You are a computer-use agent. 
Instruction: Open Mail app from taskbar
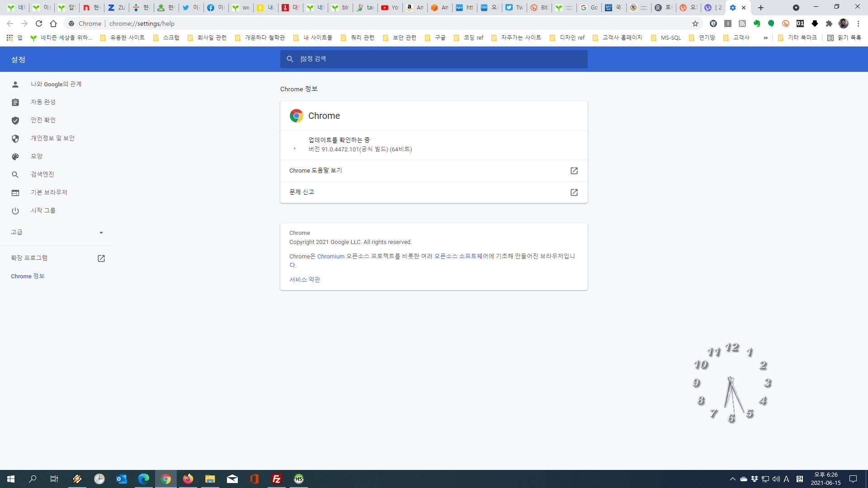point(232,479)
